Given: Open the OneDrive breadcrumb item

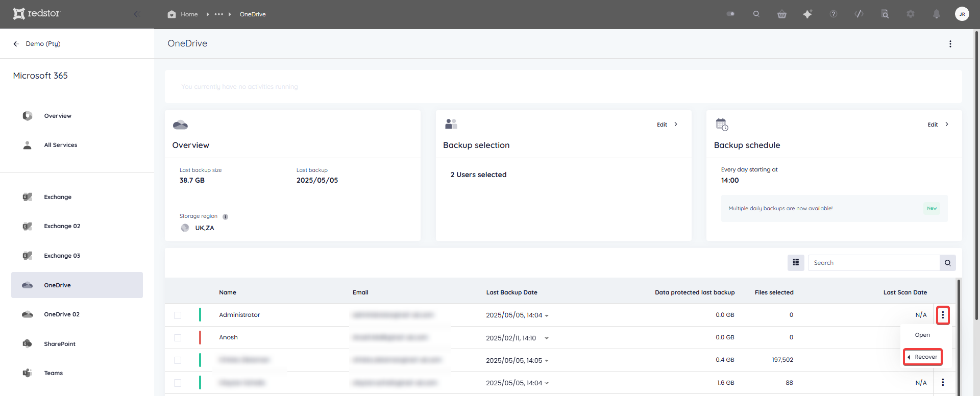Looking at the screenshot, I should [253, 14].
